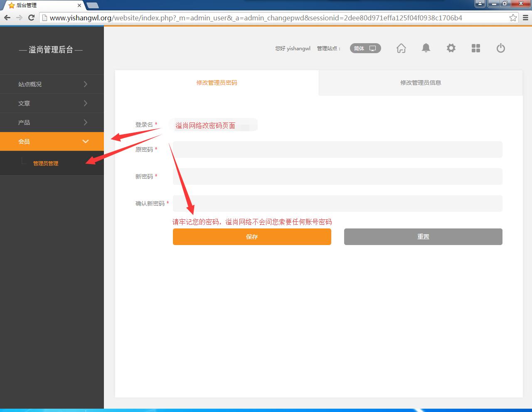Reload the page with refresh icon

(31, 17)
